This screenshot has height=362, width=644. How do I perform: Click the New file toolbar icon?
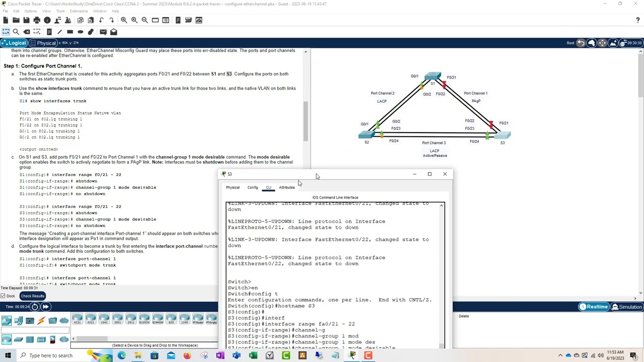6,20
